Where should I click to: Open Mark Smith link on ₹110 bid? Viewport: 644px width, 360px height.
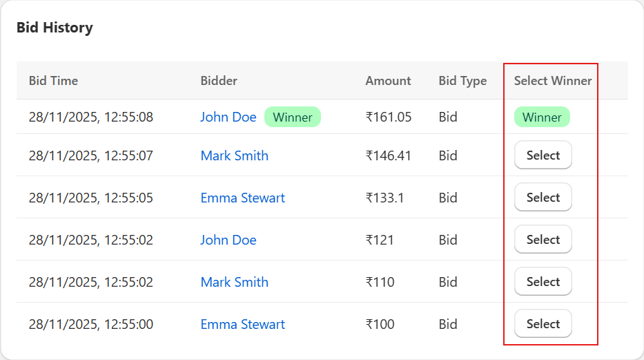[234, 283]
